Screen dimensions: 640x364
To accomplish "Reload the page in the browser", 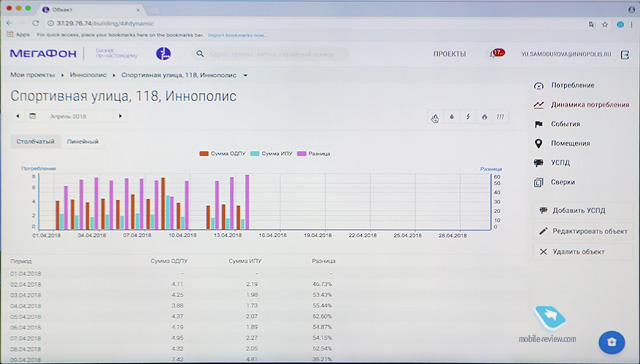I will point(36,23).
